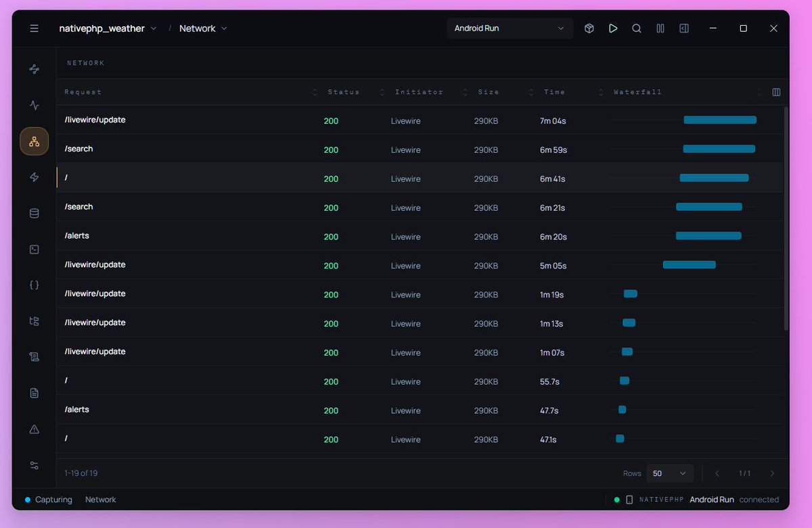Pause capturing with pause icon
Image resolution: width=812 pixels, height=528 pixels.
click(x=660, y=28)
